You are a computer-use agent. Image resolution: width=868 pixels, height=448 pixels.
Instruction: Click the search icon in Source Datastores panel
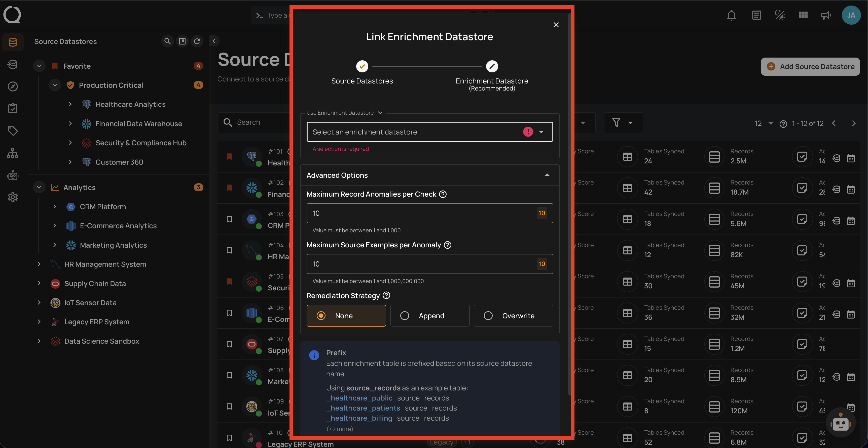click(x=167, y=41)
